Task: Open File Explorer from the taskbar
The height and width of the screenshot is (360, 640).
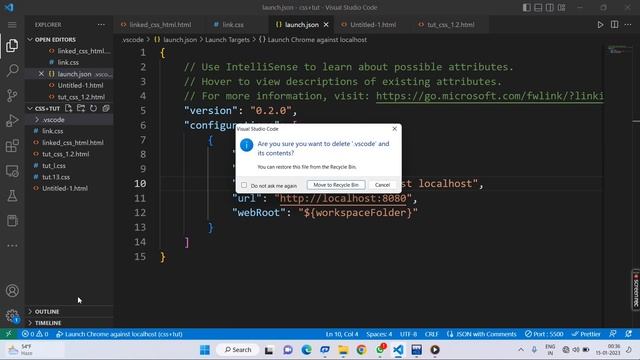Action: [343, 350]
